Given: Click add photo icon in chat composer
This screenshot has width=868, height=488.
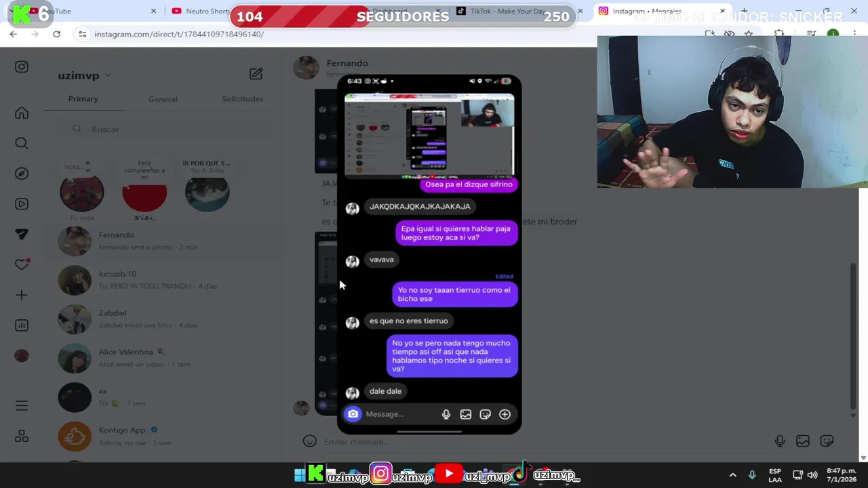Looking at the screenshot, I should (x=803, y=441).
